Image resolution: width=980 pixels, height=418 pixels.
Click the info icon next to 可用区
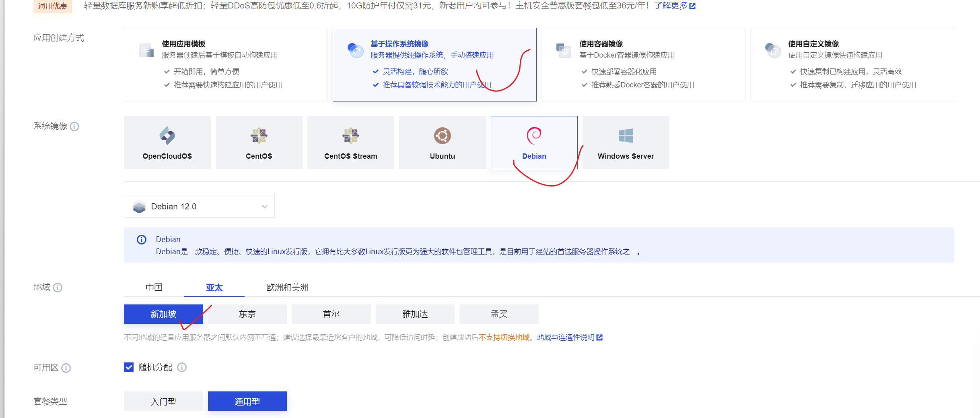click(x=66, y=368)
